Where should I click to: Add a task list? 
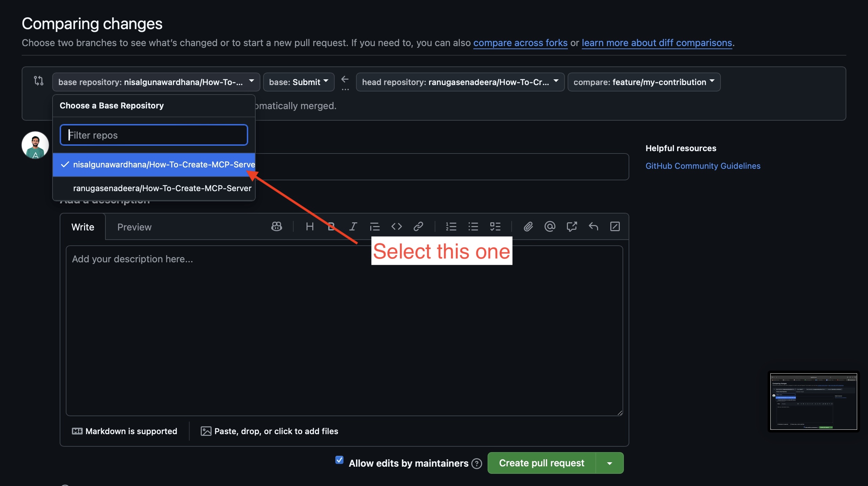click(x=495, y=226)
